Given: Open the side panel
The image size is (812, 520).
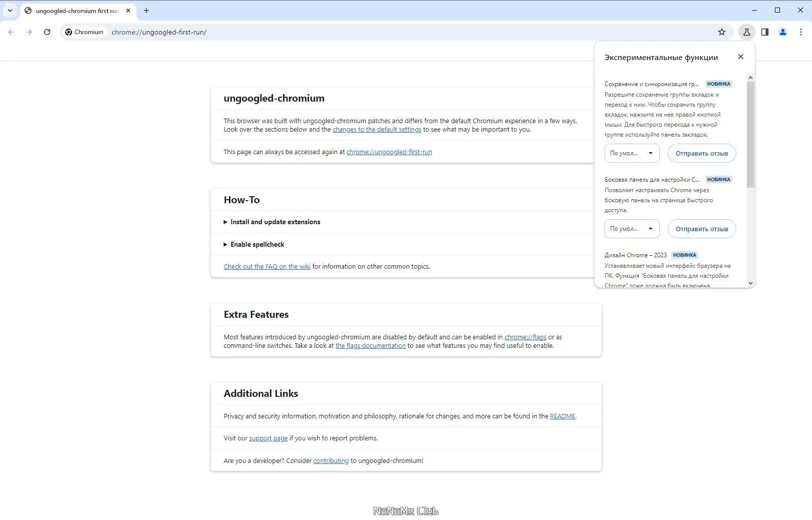Looking at the screenshot, I should (765, 32).
